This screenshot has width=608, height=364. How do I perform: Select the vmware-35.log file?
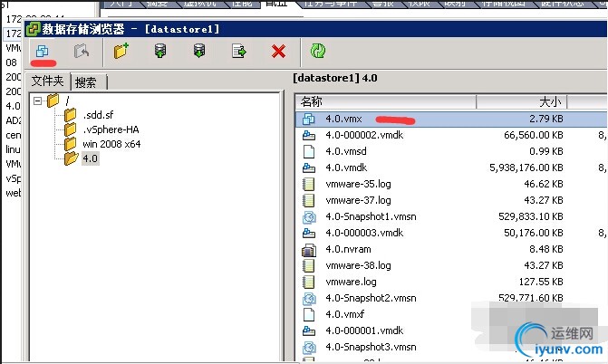358,184
